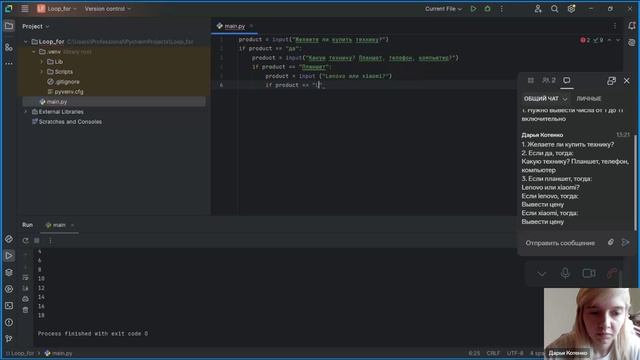Image resolution: width=640 pixels, height=360 pixels.
Task: Expand the Scripts folder
Action: click(x=42, y=71)
